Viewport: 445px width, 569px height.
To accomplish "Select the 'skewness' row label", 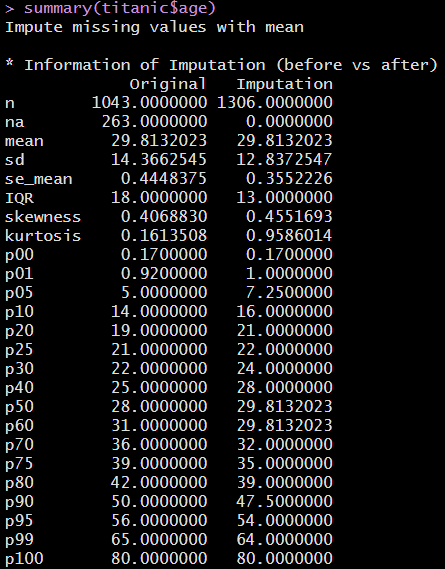I will tap(43, 217).
